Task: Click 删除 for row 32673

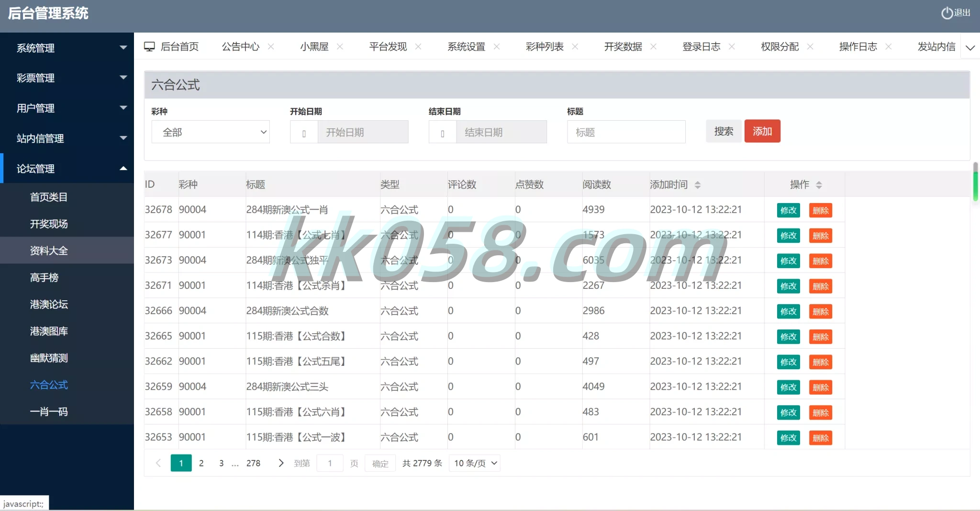Action: 821,261
